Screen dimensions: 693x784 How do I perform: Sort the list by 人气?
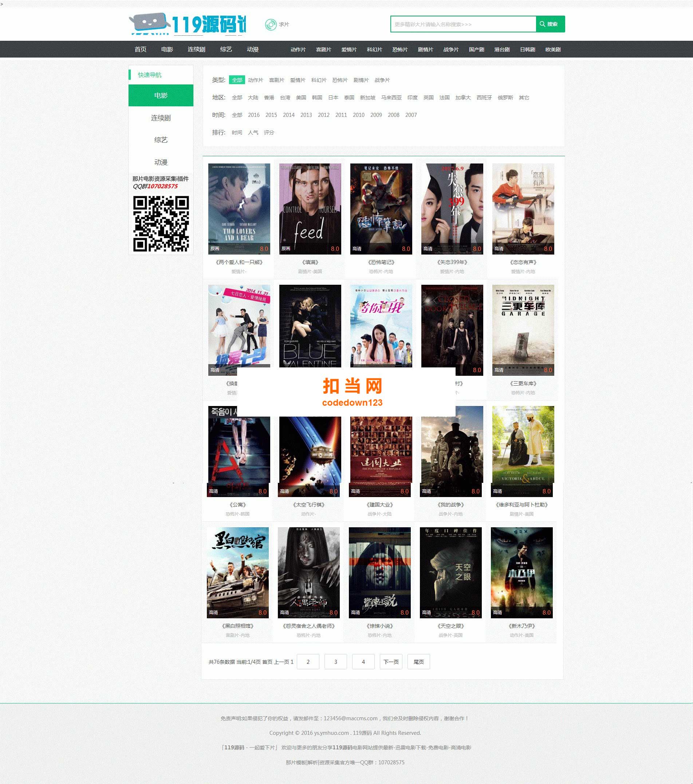pyautogui.click(x=253, y=133)
